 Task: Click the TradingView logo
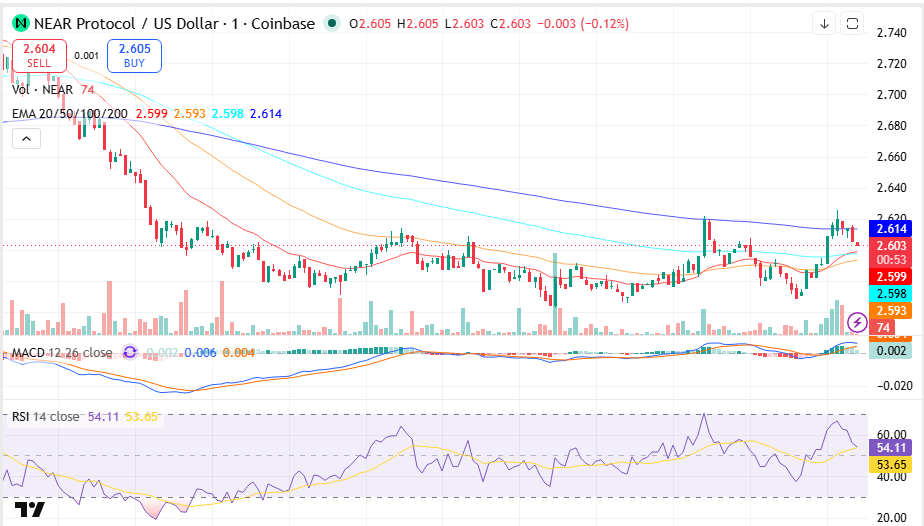point(29,510)
